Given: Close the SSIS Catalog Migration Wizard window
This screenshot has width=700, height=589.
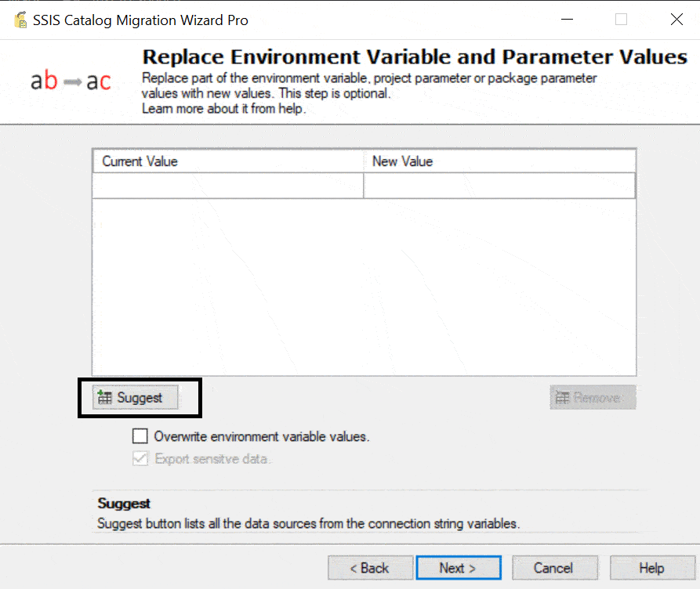Looking at the screenshot, I should (676, 19).
